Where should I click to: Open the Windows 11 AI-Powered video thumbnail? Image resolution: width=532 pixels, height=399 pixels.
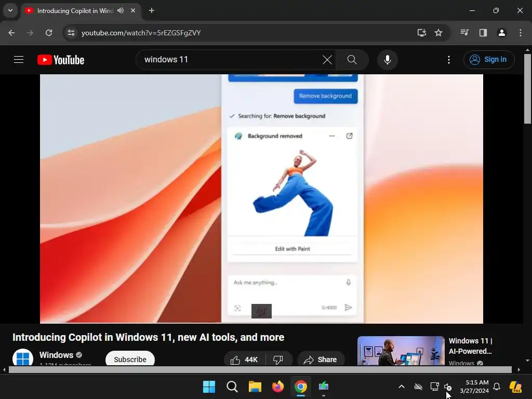401,351
